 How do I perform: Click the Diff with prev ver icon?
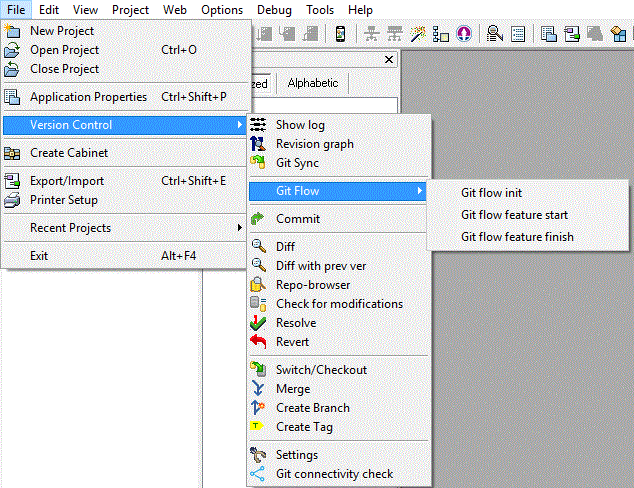coord(258,265)
